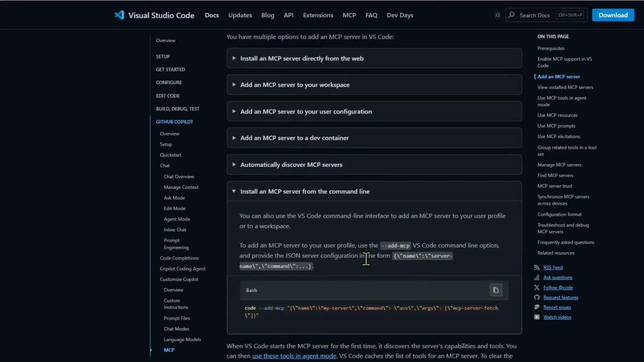Expand the CONFIGURE sidebar section
The image size is (644, 362).
tap(169, 82)
